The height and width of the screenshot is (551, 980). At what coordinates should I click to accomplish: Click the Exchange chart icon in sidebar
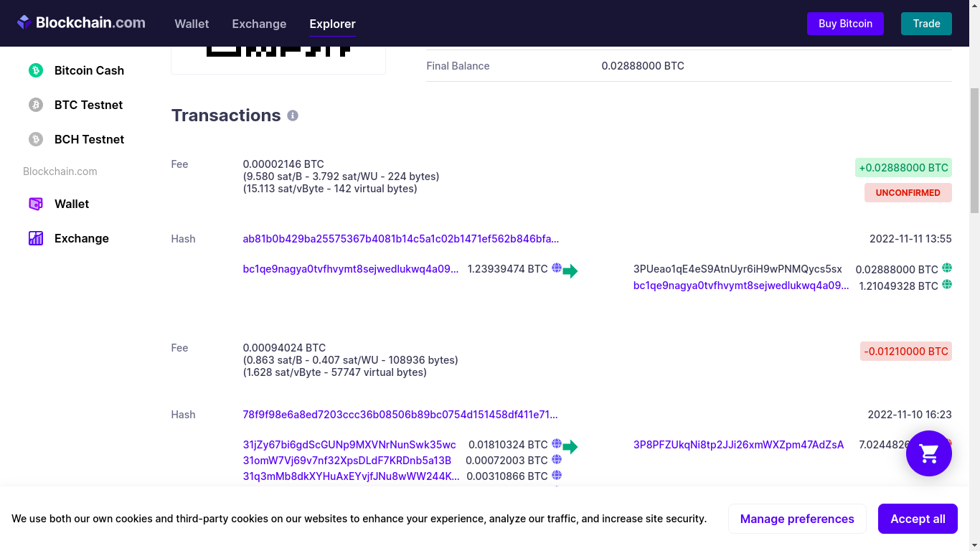click(x=36, y=238)
